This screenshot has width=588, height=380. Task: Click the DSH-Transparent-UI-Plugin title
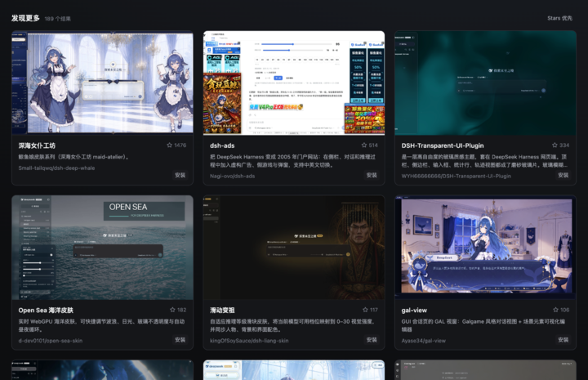pos(443,145)
